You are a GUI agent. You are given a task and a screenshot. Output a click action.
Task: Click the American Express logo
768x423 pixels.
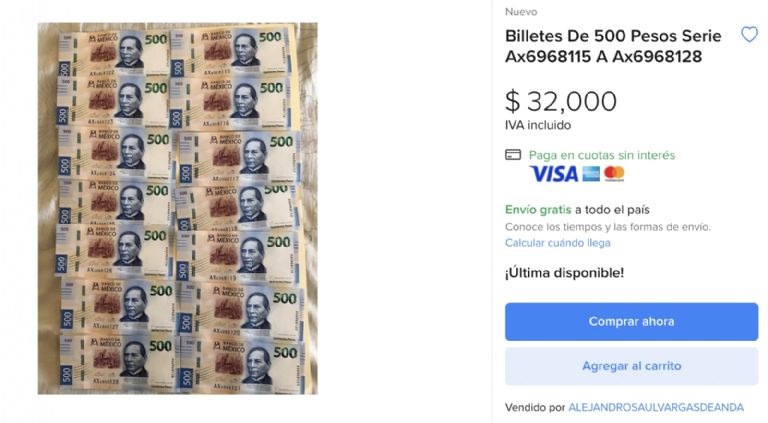591,174
